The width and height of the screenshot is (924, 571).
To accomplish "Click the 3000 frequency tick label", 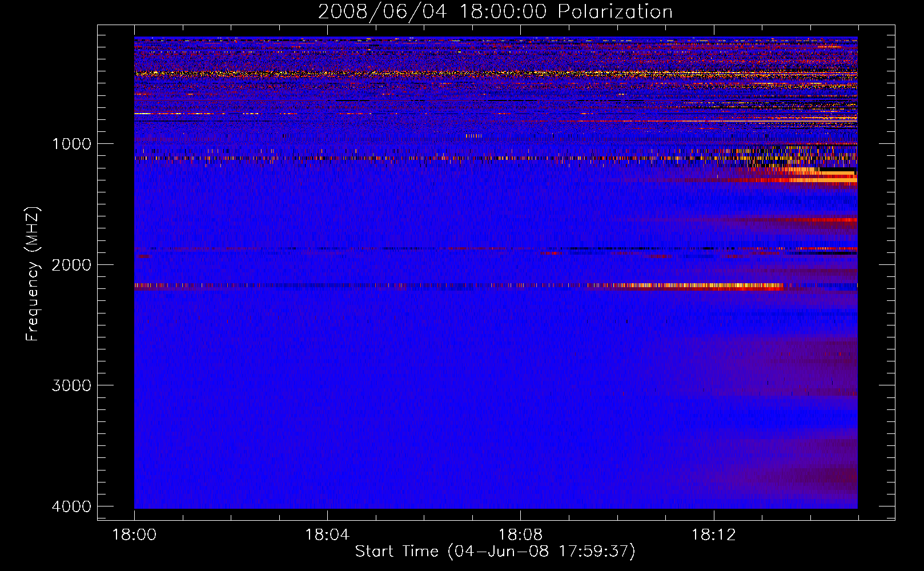I will (x=71, y=385).
